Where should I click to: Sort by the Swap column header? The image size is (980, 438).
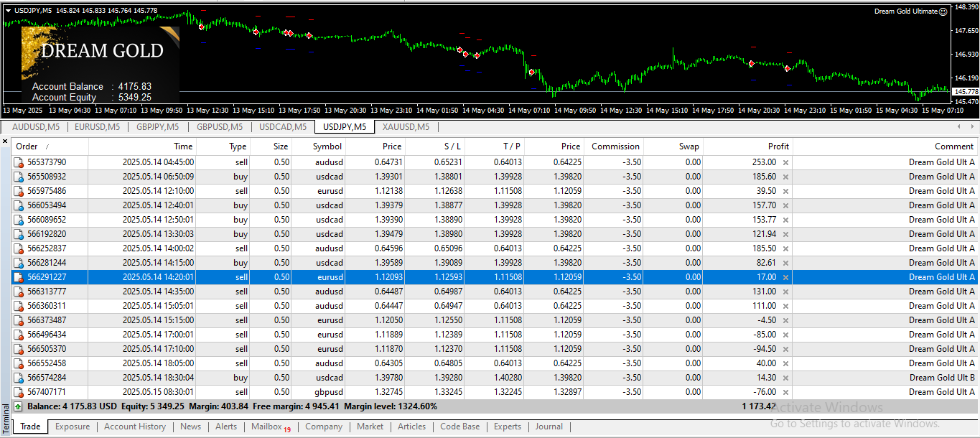point(673,146)
